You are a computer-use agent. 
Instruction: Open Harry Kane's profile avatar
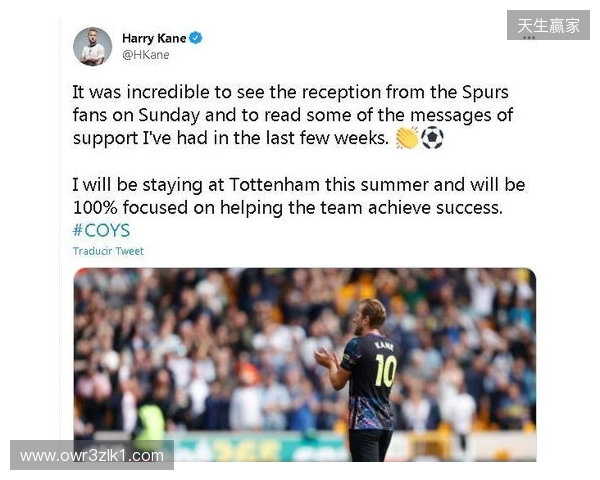click(x=93, y=47)
